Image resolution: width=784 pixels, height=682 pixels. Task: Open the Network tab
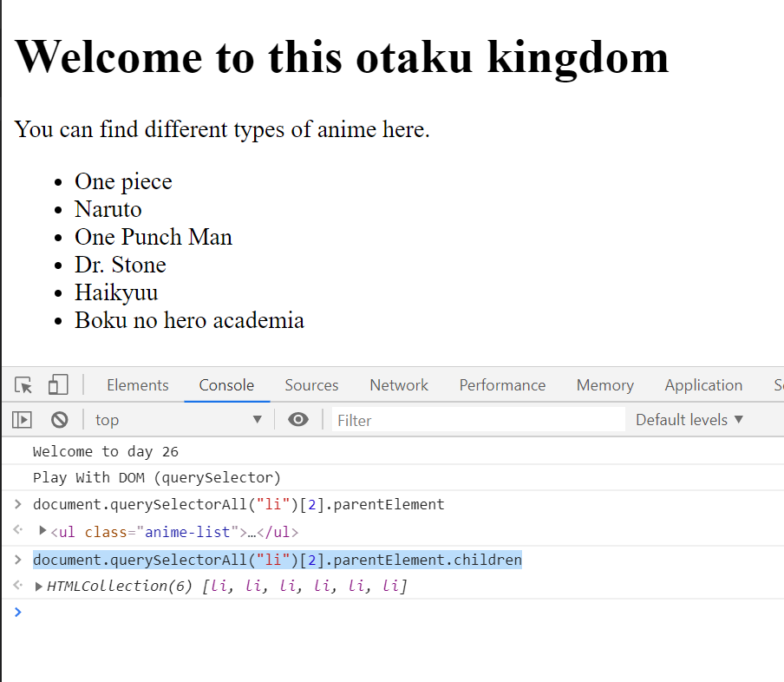[x=399, y=384]
